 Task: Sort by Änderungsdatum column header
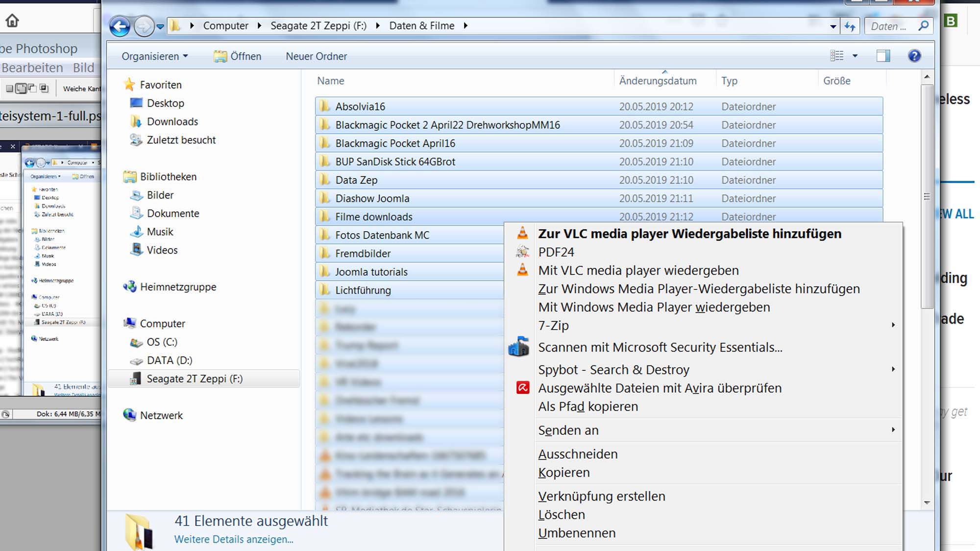click(658, 81)
